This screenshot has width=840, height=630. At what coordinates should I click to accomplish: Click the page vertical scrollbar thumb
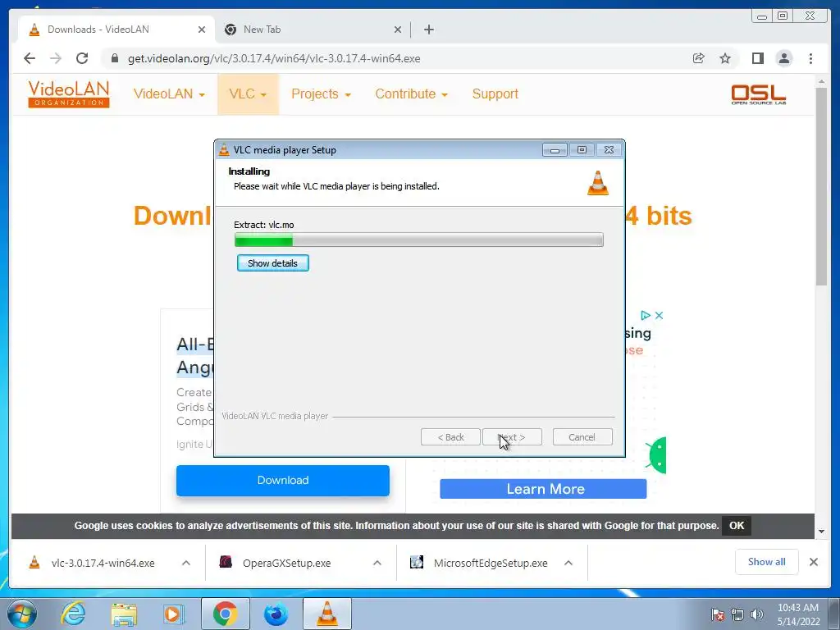click(821, 185)
